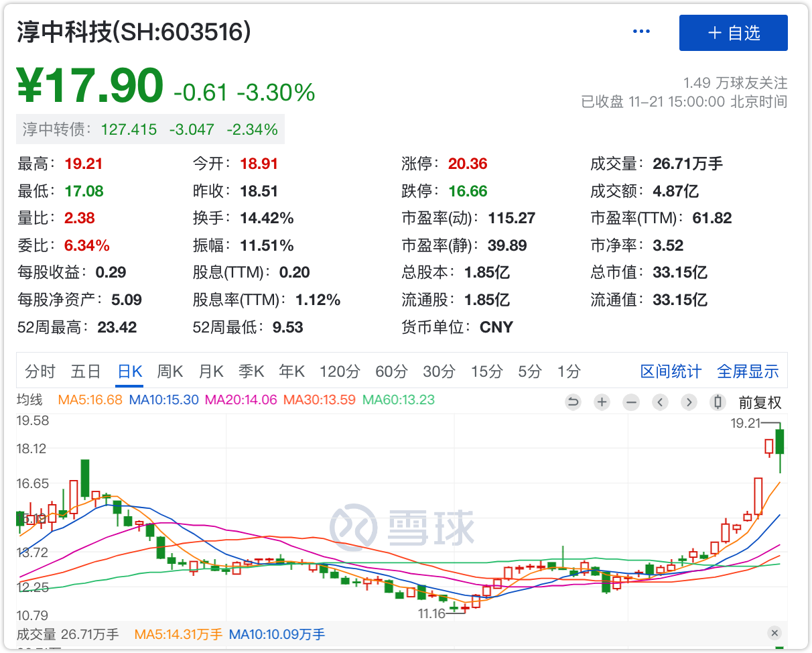Select the 月K monthly chart tab

click(210, 371)
